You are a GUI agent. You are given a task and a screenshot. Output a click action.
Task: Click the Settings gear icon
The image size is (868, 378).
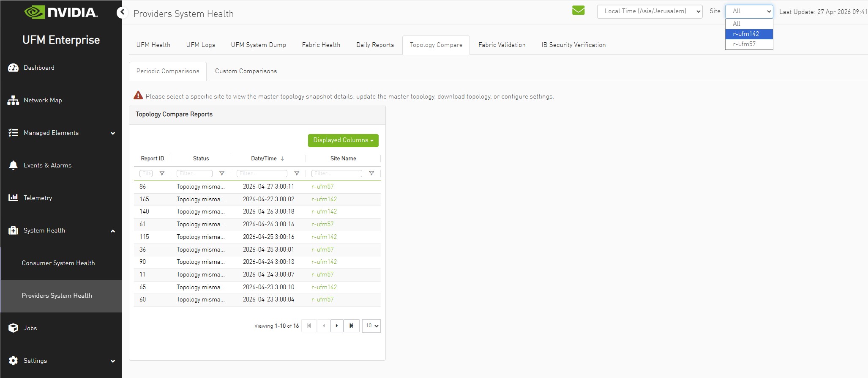pos(14,361)
